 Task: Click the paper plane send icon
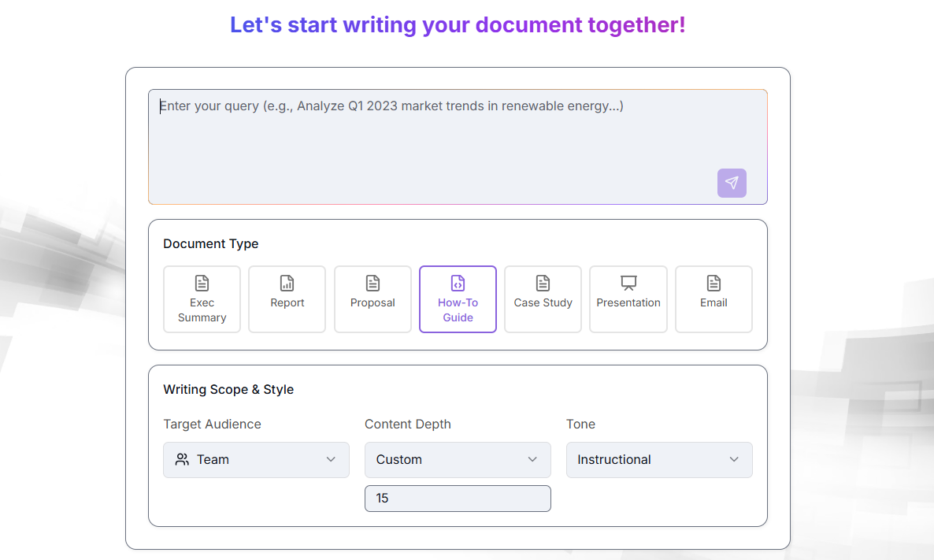coord(732,183)
